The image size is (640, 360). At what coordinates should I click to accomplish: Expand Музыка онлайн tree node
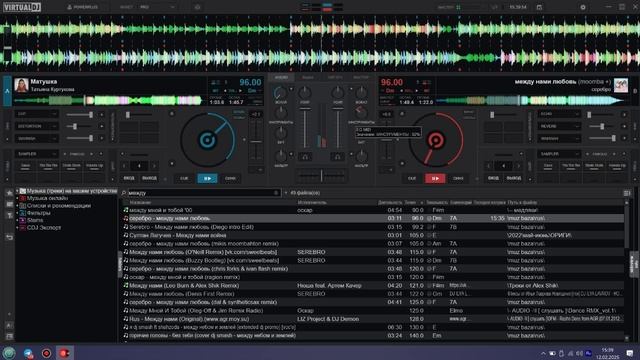(x=17, y=198)
